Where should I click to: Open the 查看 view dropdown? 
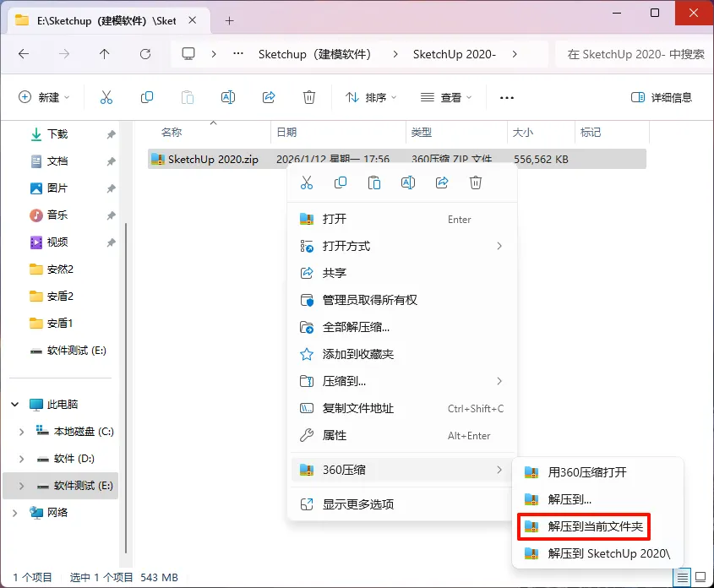coord(446,97)
